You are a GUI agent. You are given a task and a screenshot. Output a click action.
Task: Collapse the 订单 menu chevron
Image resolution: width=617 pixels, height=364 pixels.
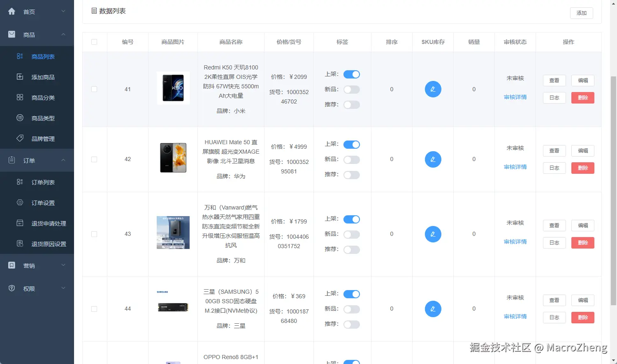tap(63, 160)
